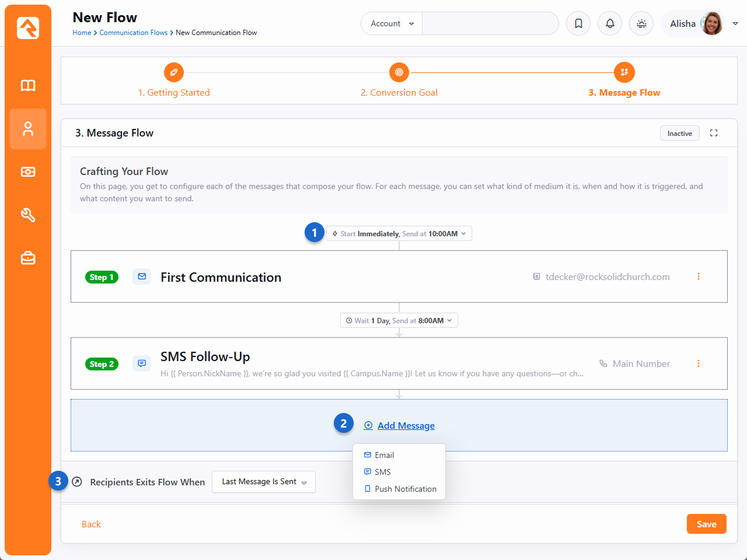Click the orange Save button
This screenshot has height=560, width=747.
(706, 524)
